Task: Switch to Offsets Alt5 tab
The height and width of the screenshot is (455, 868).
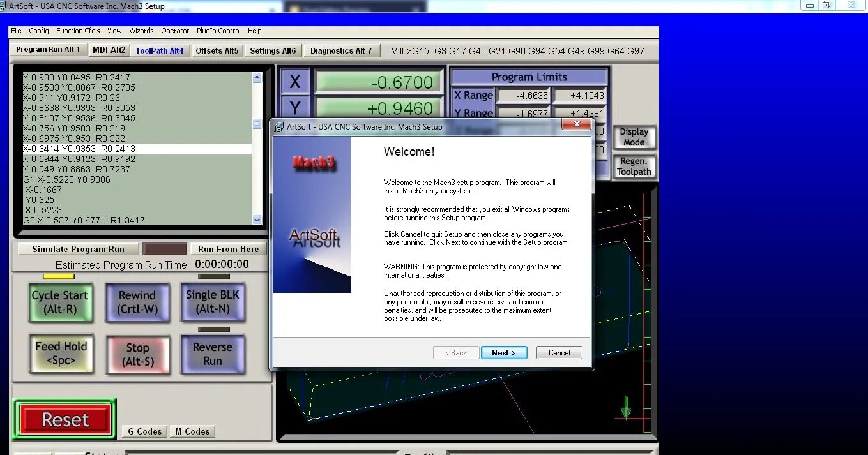Action: tap(217, 50)
